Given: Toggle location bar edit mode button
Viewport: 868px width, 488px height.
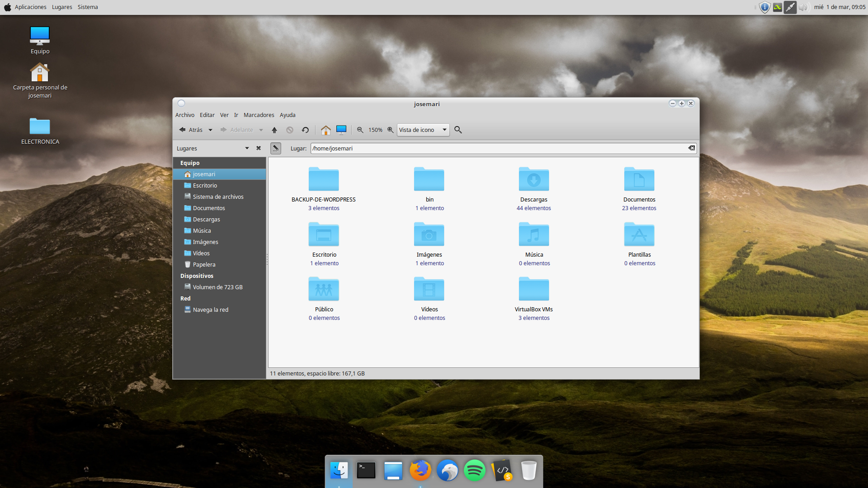Looking at the screenshot, I should pyautogui.click(x=275, y=148).
